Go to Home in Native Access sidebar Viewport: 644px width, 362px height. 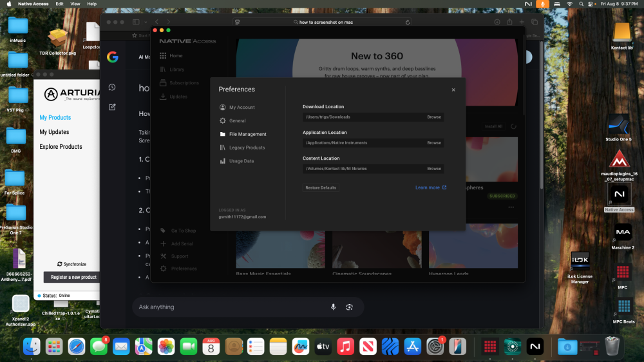pyautogui.click(x=171, y=56)
